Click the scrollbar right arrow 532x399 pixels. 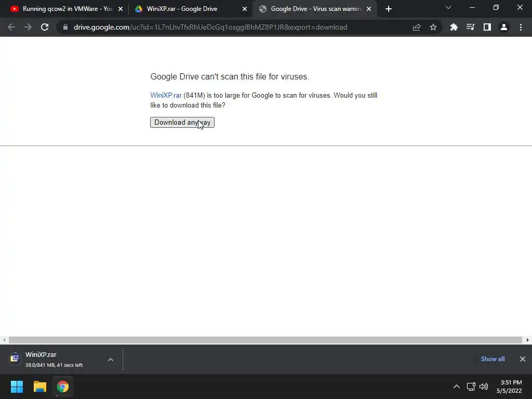click(x=528, y=340)
